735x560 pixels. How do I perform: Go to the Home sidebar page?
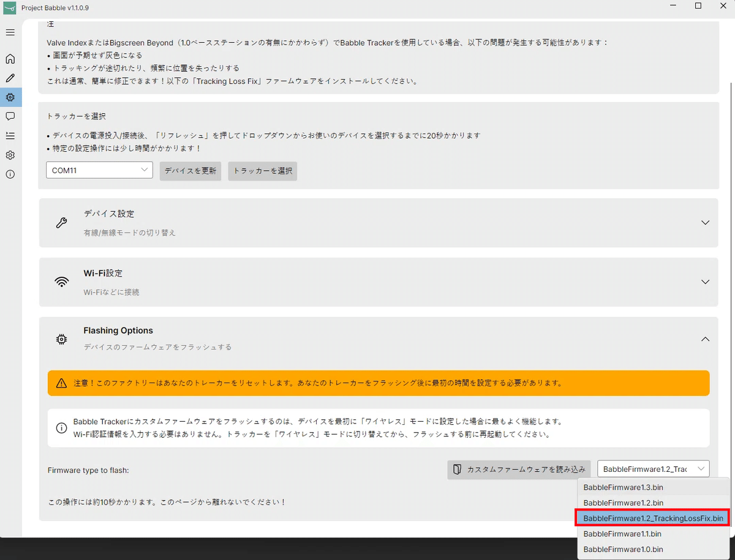coord(10,59)
